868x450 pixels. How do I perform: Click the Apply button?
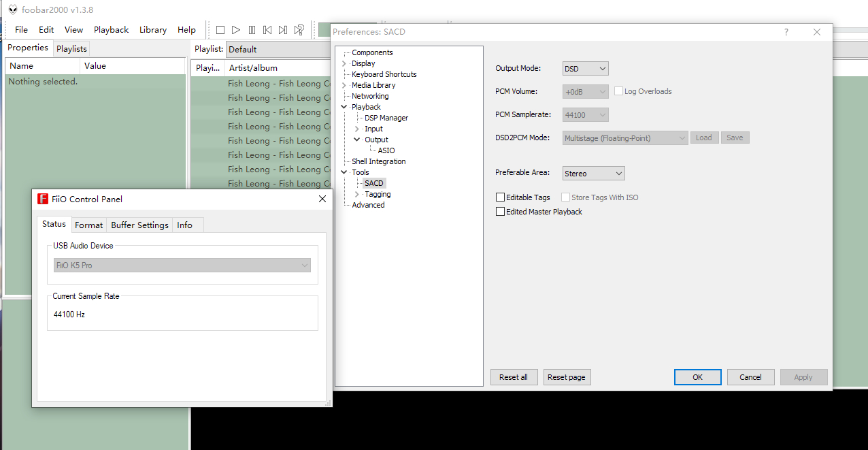803,377
